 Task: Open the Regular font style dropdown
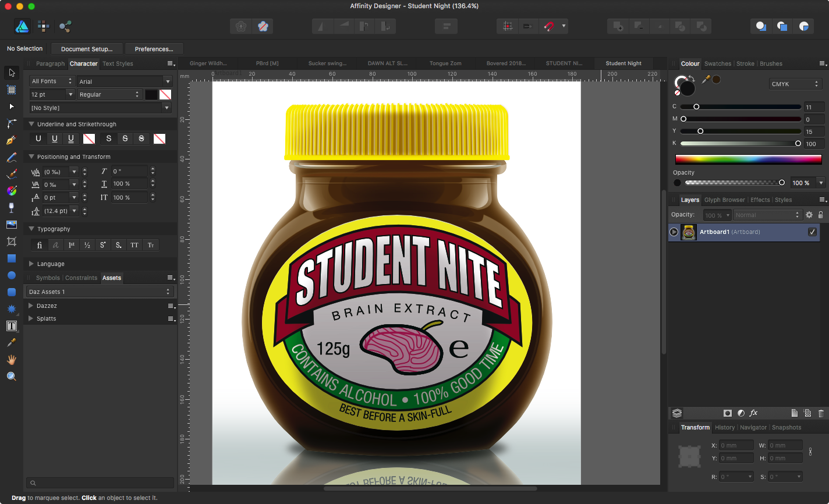[110, 94]
